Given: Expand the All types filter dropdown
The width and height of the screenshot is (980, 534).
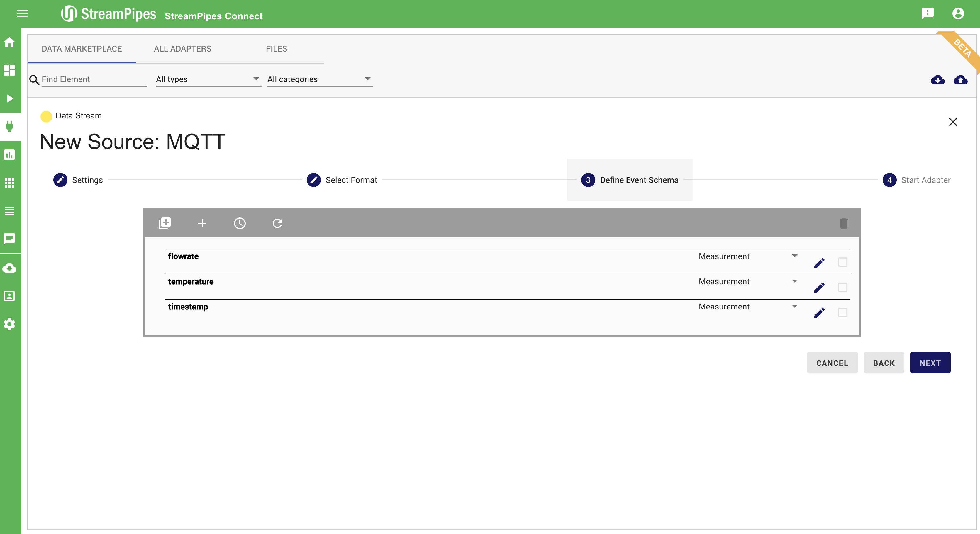Looking at the screenshot, I should click(208, 79).
